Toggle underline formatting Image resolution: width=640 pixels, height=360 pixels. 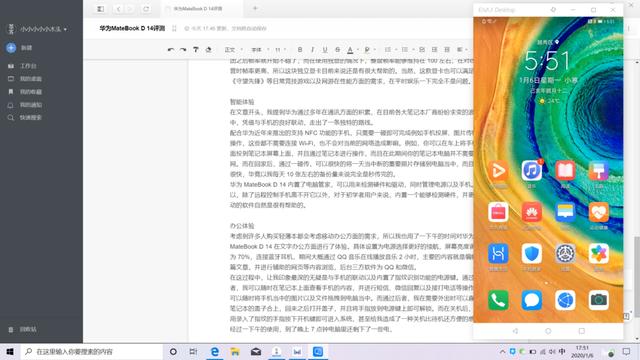point(325,49)
